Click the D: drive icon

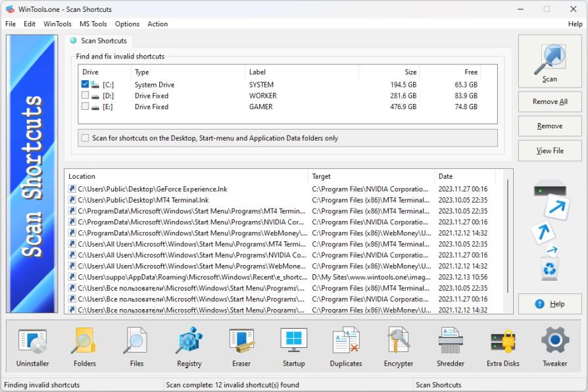(x=95, y=96)
